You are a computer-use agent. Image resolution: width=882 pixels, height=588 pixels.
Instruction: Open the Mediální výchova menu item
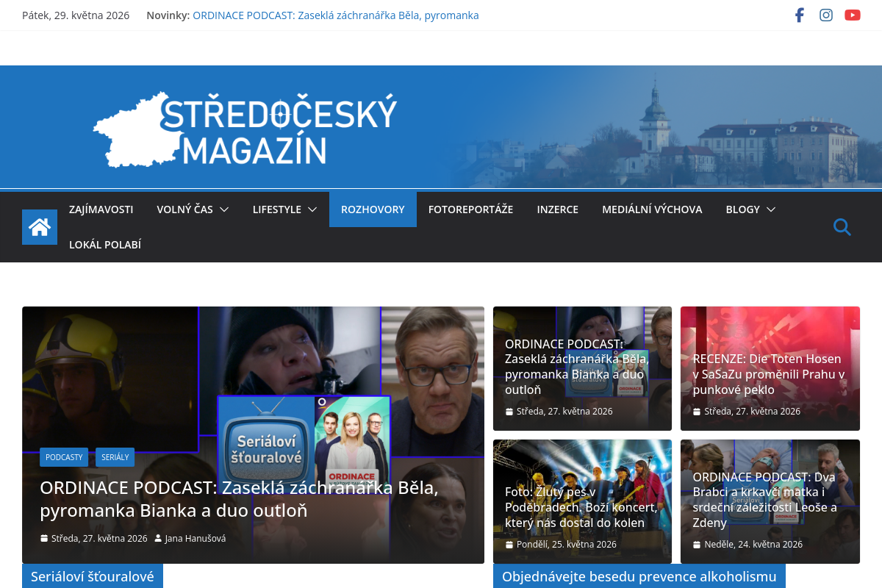(652, 209)
